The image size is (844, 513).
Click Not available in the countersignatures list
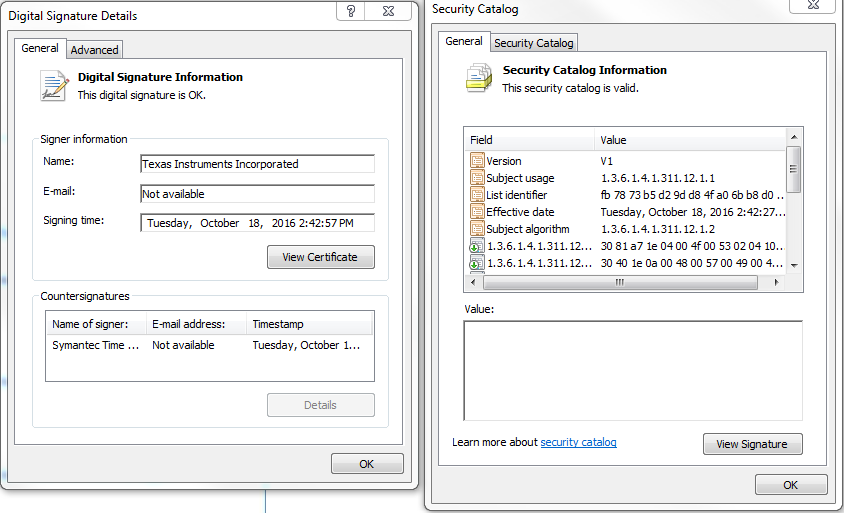pos(183,345)
